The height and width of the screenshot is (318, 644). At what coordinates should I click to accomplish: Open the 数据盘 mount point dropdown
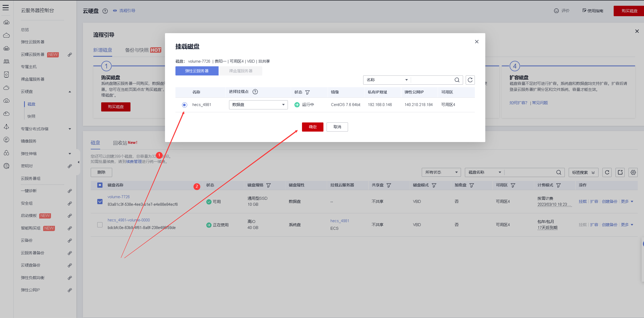(x=258, y=105)
